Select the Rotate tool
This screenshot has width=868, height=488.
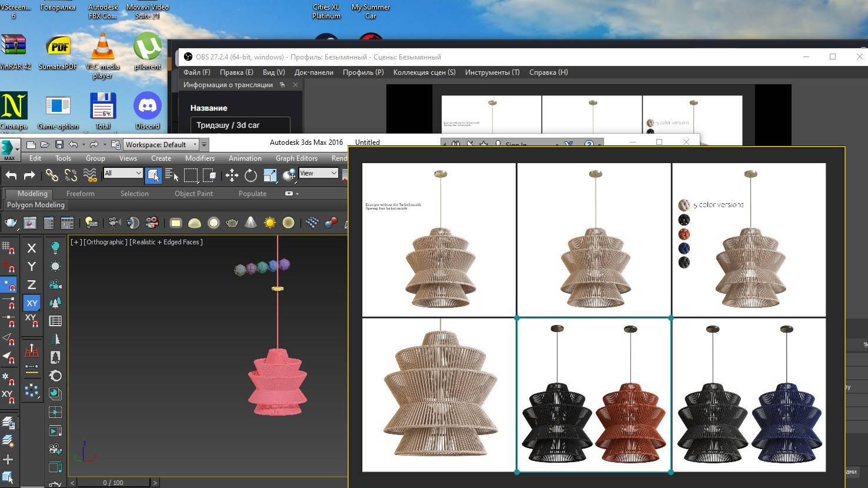[x=251, y=175]
